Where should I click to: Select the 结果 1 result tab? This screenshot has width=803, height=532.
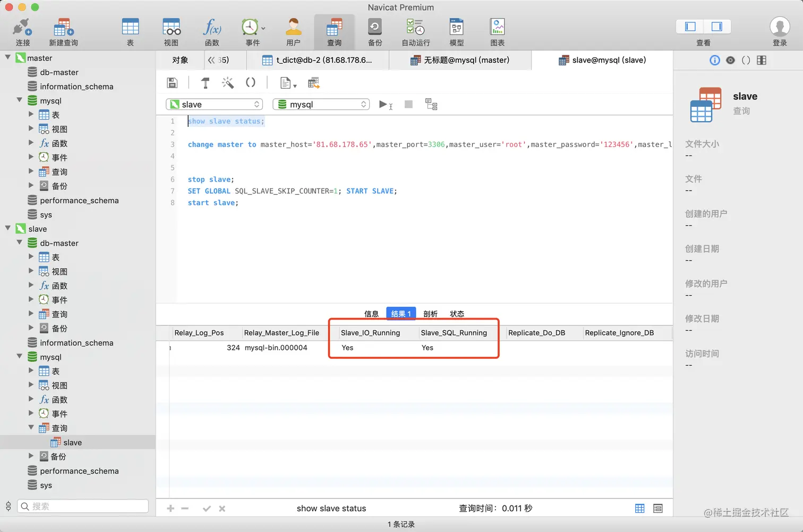[401, 314]
